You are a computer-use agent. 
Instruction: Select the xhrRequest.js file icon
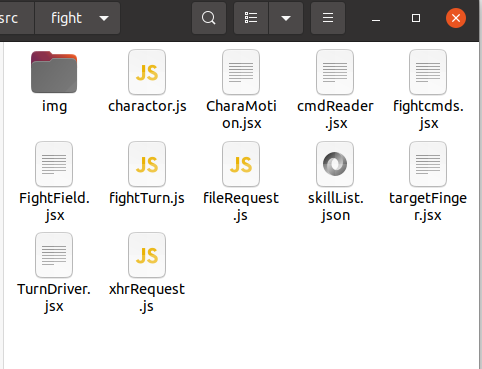coord(147,255)
